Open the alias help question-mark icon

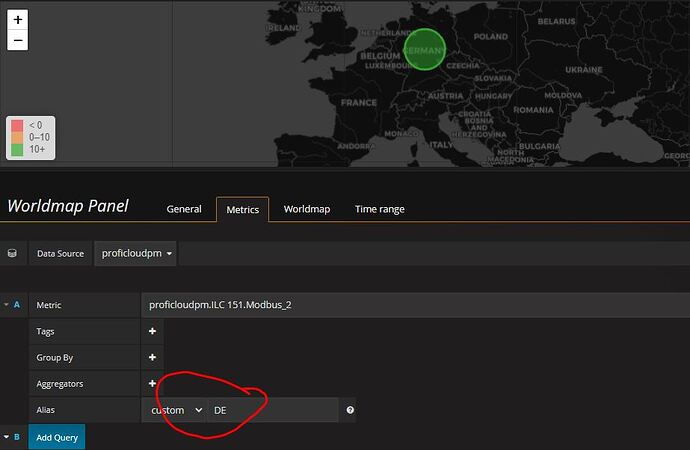[x=350, y=410]
